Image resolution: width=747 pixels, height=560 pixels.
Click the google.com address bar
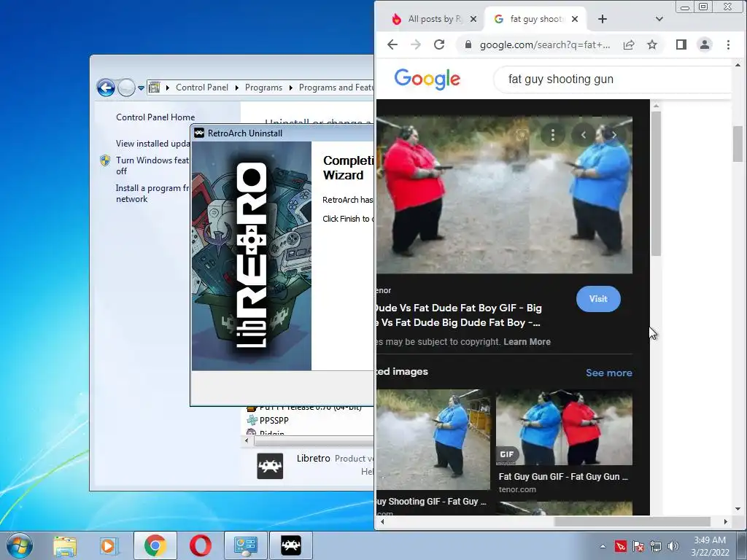544,44
